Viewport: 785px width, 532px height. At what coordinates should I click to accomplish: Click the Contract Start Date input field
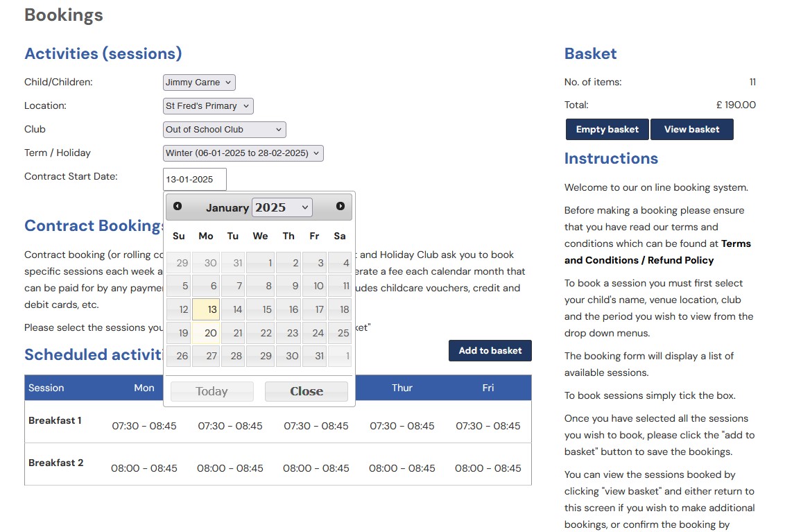[x=194, y=179]
